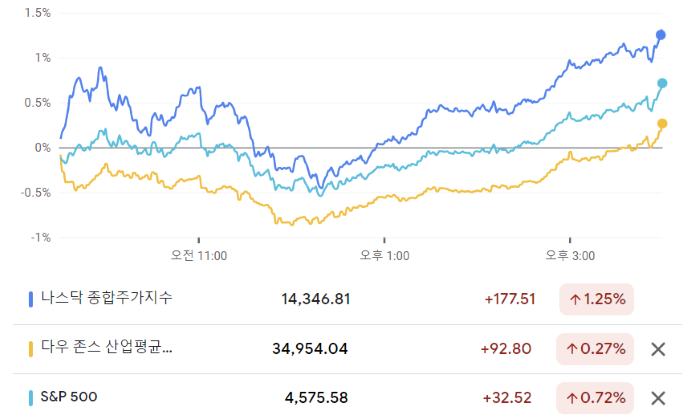This screenshot has width=700, height=420.
Task: Click the Dow Jones change +92.80
Action: coord(507,349)
